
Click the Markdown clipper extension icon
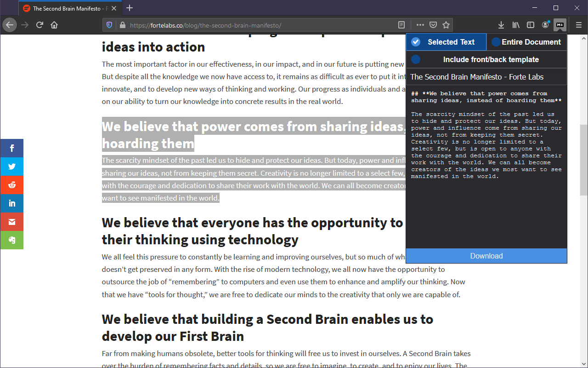point(560,25)
